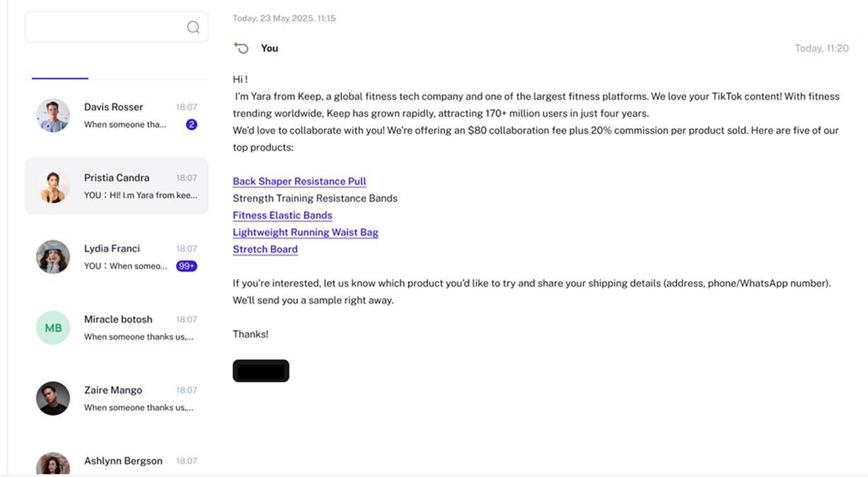Open the Zaire Mango conversation

pyautogui.click(x=117, y=398)
